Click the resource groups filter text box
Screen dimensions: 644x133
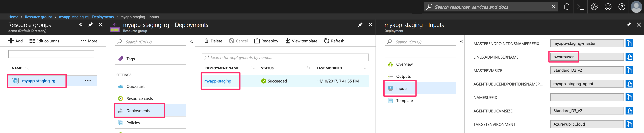[51, 54]
